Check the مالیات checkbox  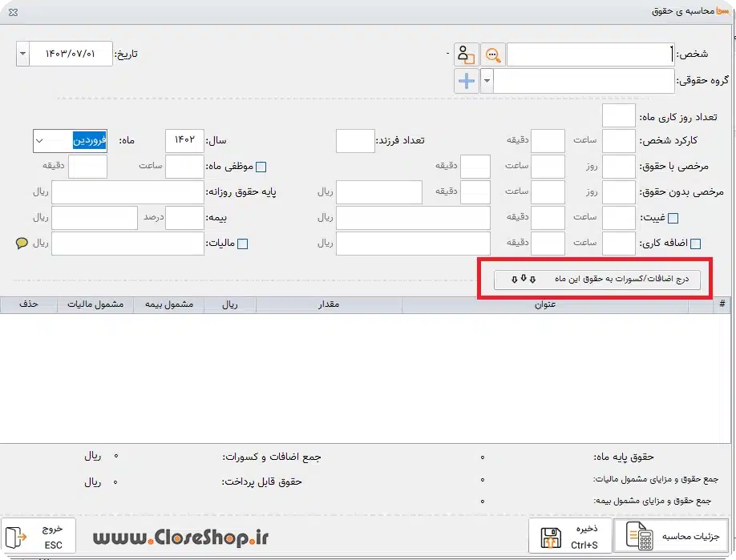tap(243, 244)
